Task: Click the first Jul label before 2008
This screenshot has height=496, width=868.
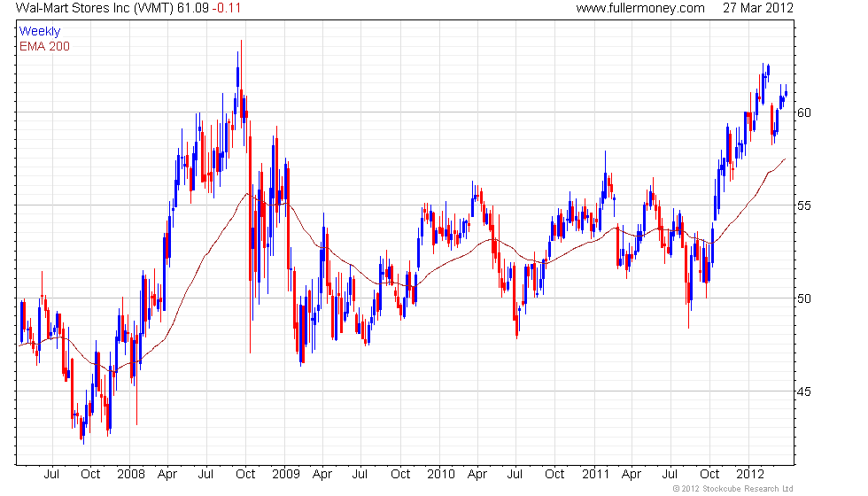Action: (51, 475)
